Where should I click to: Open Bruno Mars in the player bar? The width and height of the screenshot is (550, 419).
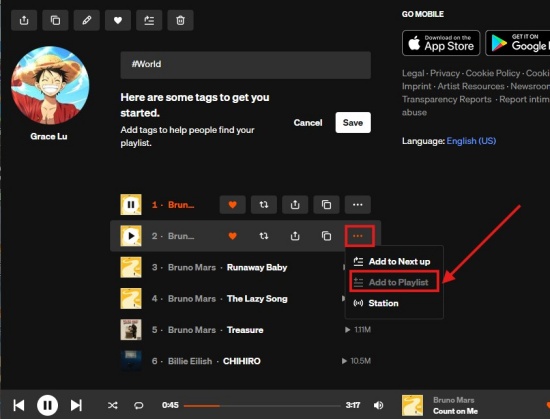coord(454,400)
